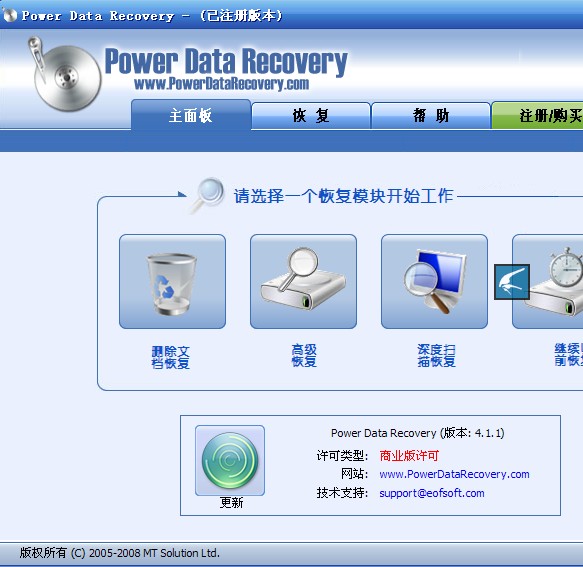Click the 删除文档恢复 text label
This screenshot has height=567, width=583.
[171, 357]
